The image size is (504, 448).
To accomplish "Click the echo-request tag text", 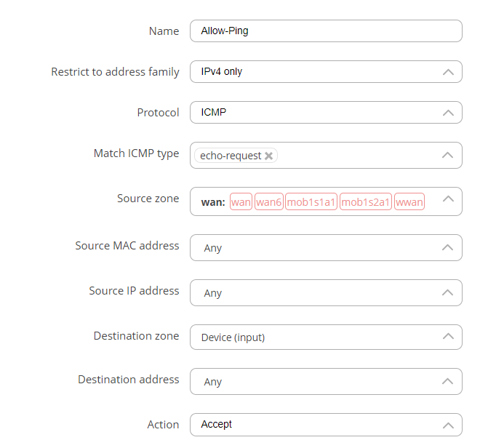I will [230, 156].
